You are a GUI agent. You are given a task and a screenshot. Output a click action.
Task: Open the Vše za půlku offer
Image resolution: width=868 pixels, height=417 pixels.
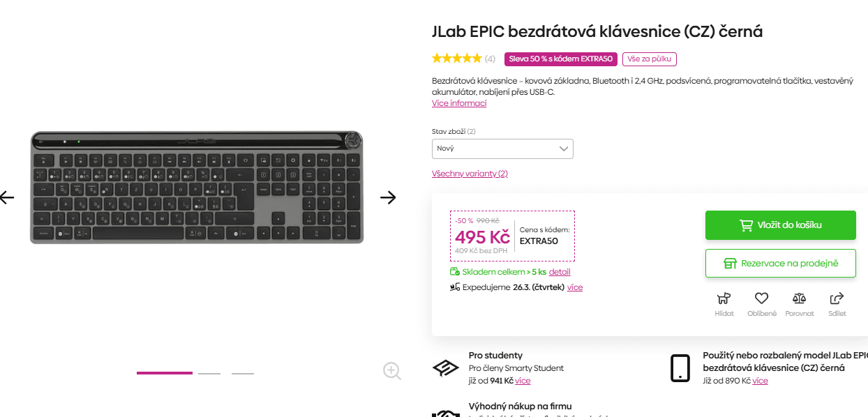649,59
